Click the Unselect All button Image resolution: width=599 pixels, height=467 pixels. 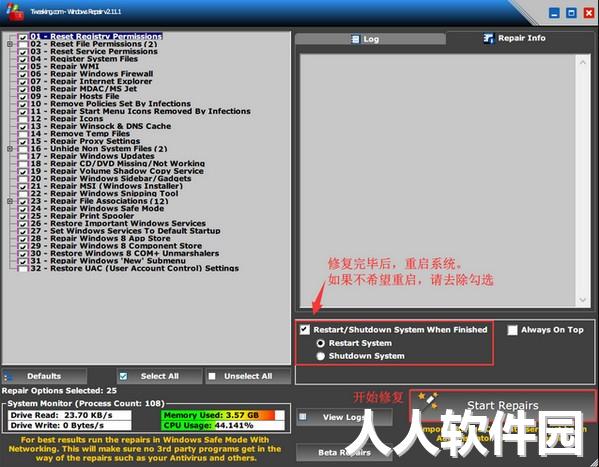[x=248, y=376]
